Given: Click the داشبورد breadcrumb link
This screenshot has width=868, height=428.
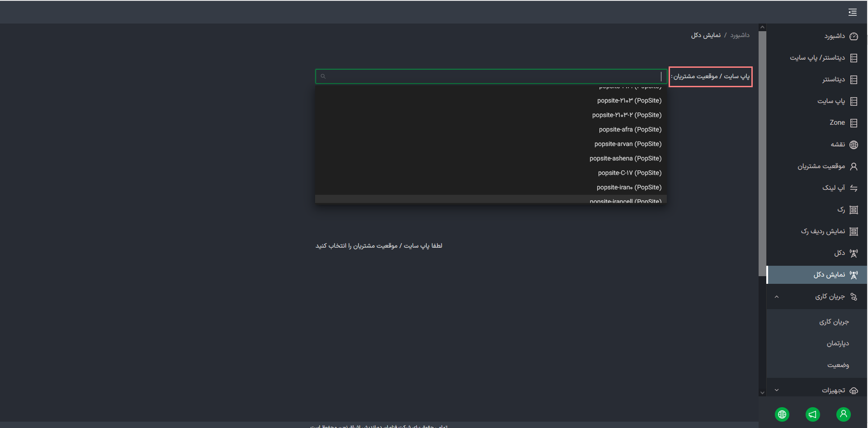Looking at the screenshot, I should click(x=740, y=35).
